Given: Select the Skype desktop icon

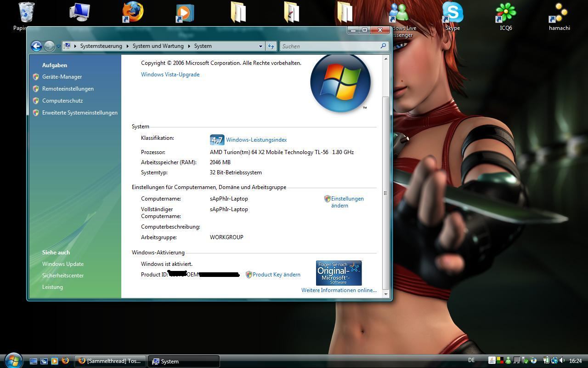Looking at the screenshot, I should coord(452,16).
